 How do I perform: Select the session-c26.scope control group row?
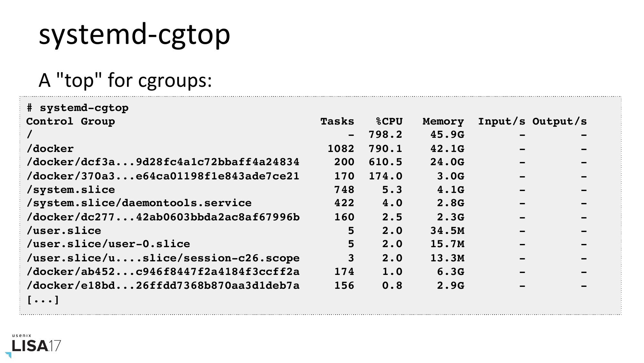pos(163,258)
